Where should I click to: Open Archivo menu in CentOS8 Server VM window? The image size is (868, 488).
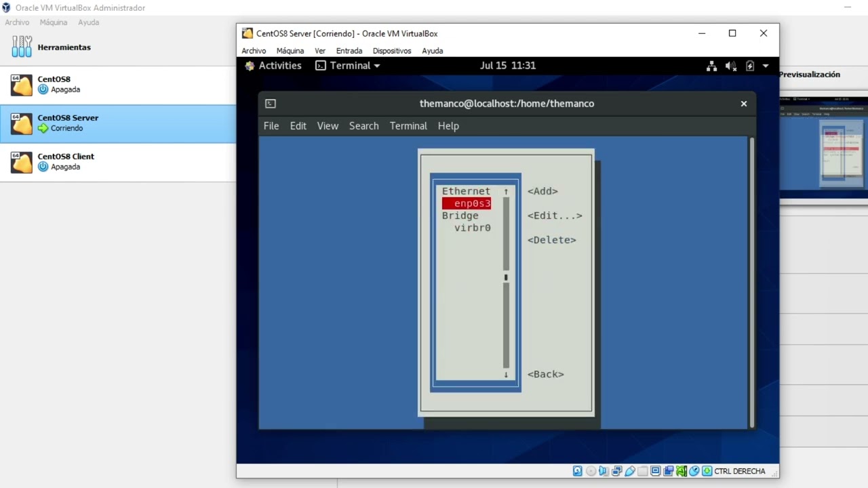tap(254, 51)
